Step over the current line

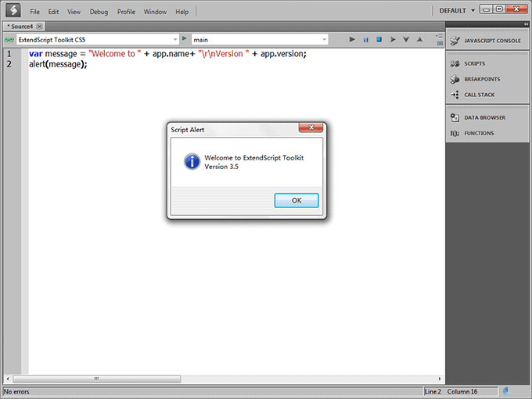pyautogui.click(x=393, y=40)
